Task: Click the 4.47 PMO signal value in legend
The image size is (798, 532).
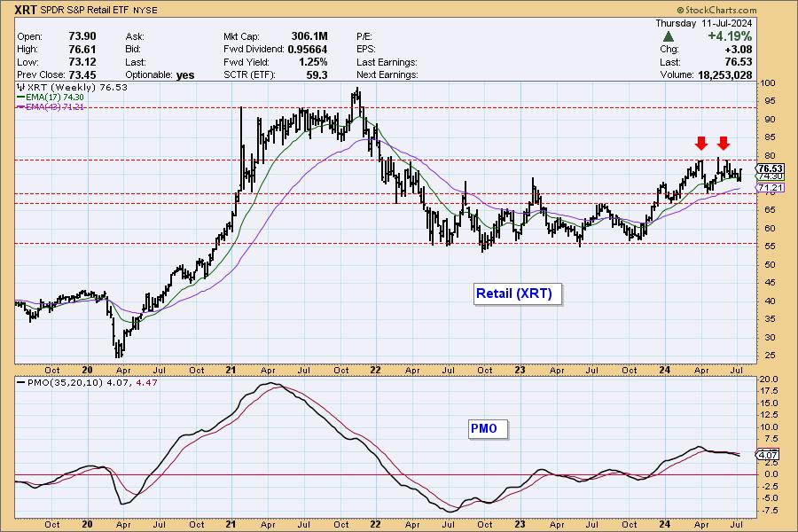Action: click(x=146, y=382)
